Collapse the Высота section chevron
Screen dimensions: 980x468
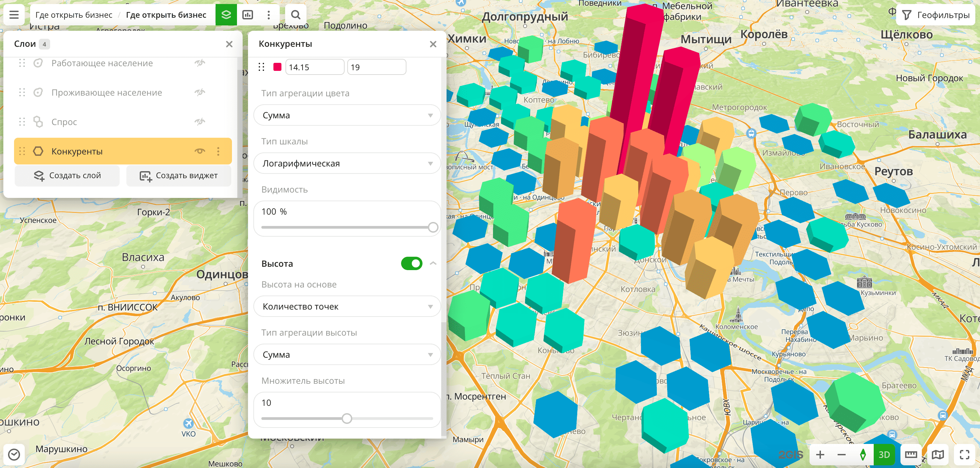coord(433,263)
